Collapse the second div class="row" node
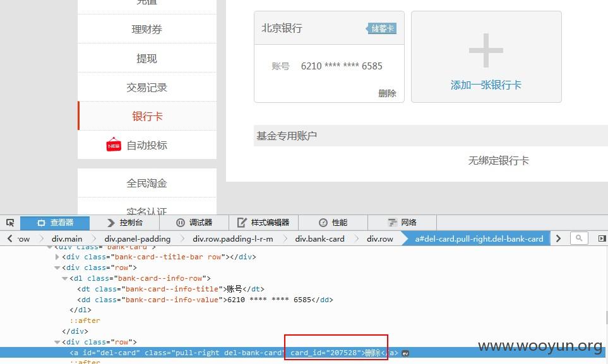The width and height of the screenshot is (608, 364). click(57, 342)
